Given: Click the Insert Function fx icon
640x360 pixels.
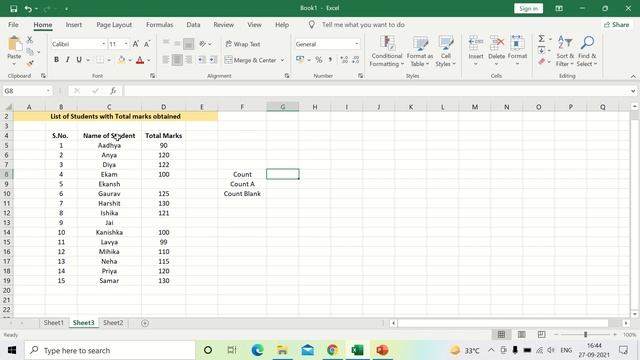Looking at the screenshot, I should 113,91.
